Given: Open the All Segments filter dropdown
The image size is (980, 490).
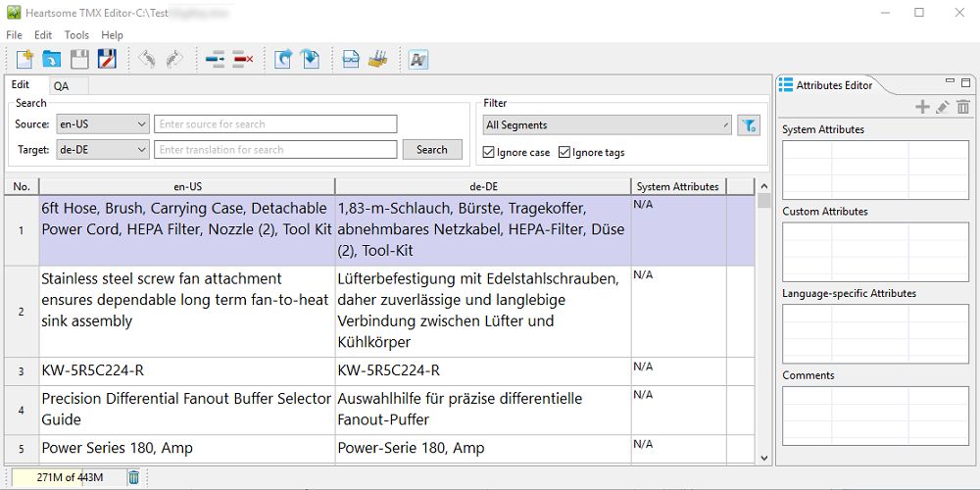Looking at the screenshot, I should point(607,125).
